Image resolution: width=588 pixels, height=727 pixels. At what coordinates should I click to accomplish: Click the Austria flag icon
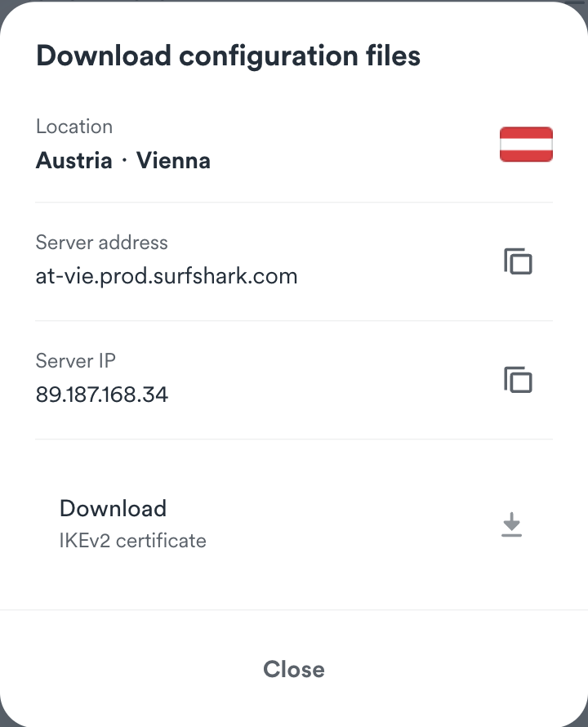click(526, 145)
